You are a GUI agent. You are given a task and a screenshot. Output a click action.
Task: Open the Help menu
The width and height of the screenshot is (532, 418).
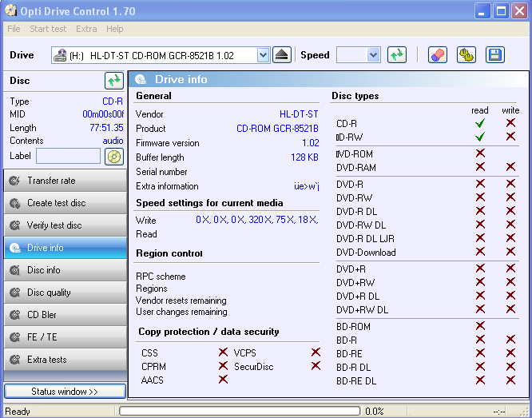[115, 29]
